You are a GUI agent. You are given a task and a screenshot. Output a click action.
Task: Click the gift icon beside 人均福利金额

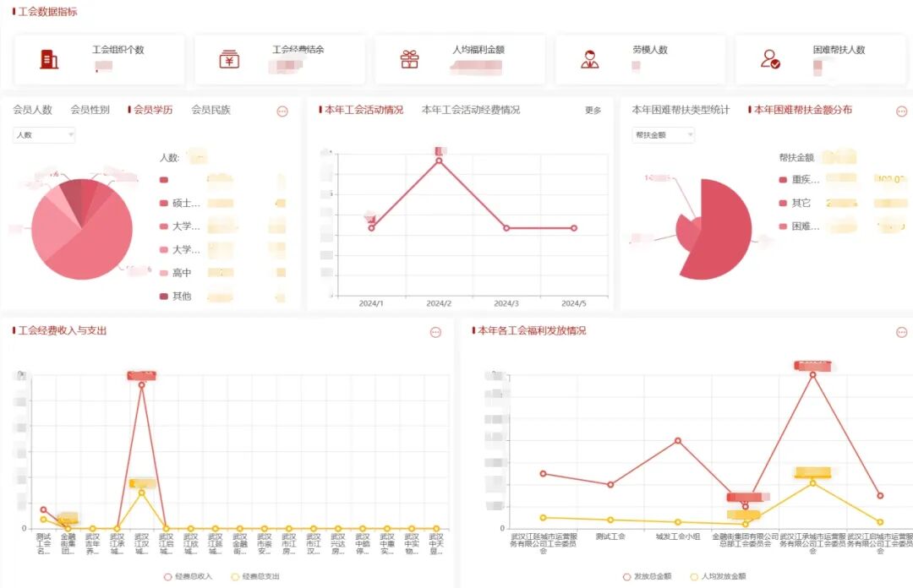tap(410, 59)
